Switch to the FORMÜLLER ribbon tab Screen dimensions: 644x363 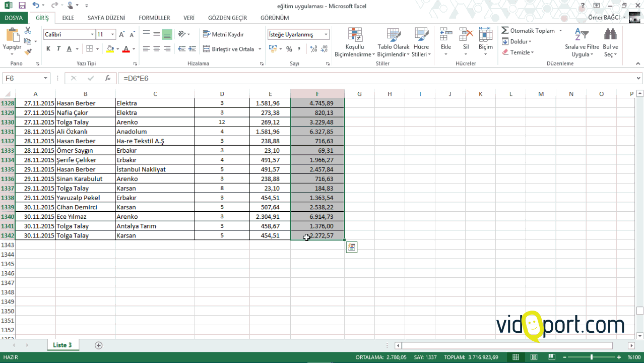coord(154,18)
